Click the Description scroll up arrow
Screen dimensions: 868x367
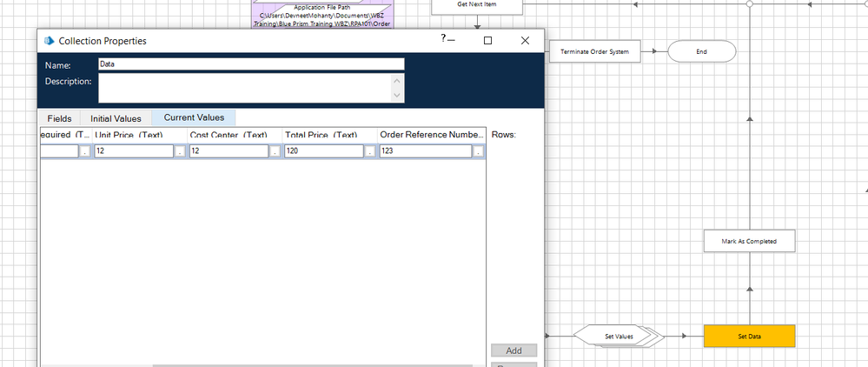(398, 80)
